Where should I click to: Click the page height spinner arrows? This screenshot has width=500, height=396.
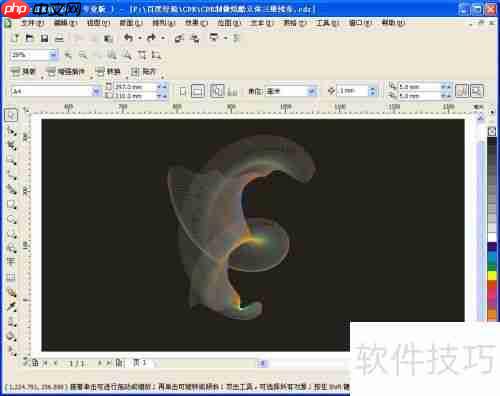tap(162, 96)
